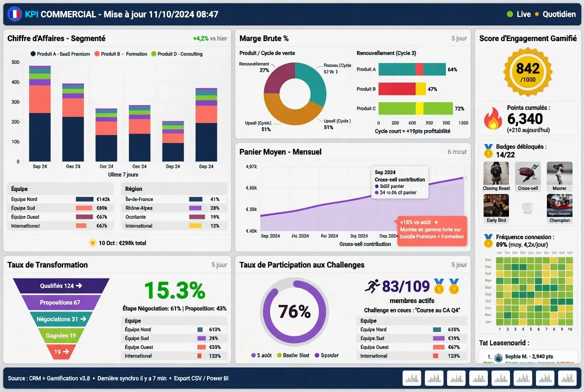The height and width of the screenshot is (392, 584).
Task: Click the Produit B 47% renewal bar
Action: 402,88
